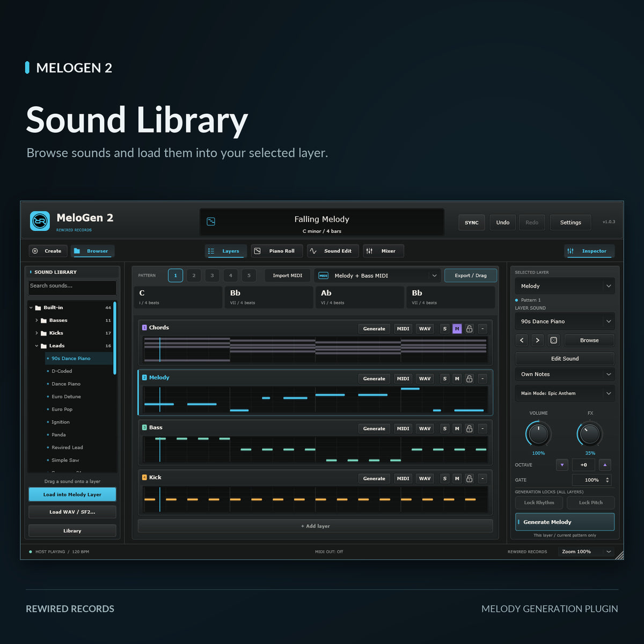
Task: Click Generate Melody button
Action: 565,522
